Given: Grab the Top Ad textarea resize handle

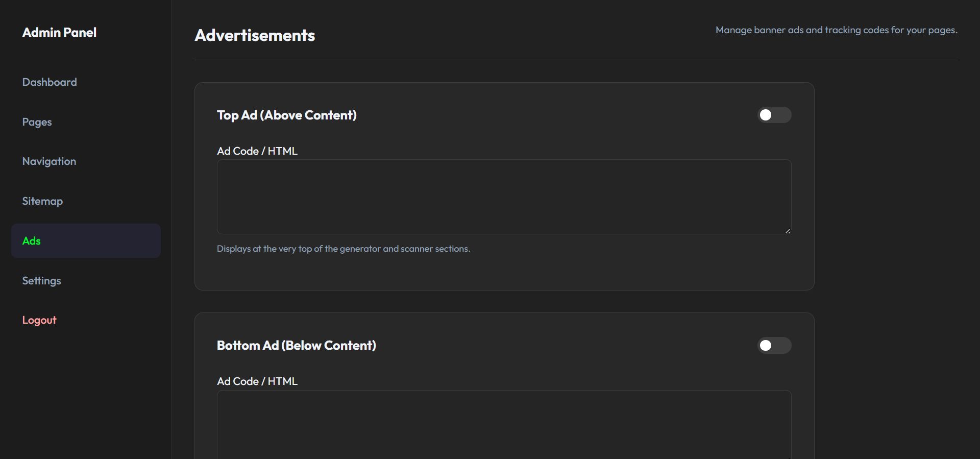Looking at the screenshot, I should point(788,231).
